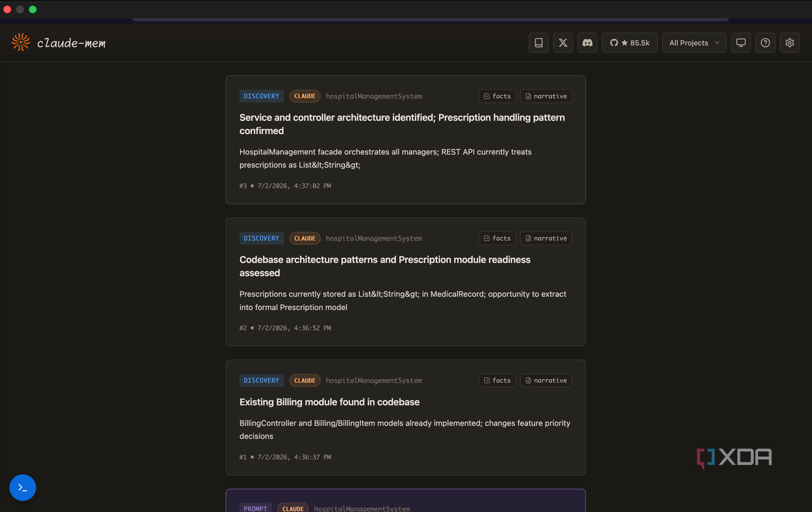Screen dimensions: 812x512
Task: Open 'Existing Billing module found in codebase' title
Action: point(330,402)
